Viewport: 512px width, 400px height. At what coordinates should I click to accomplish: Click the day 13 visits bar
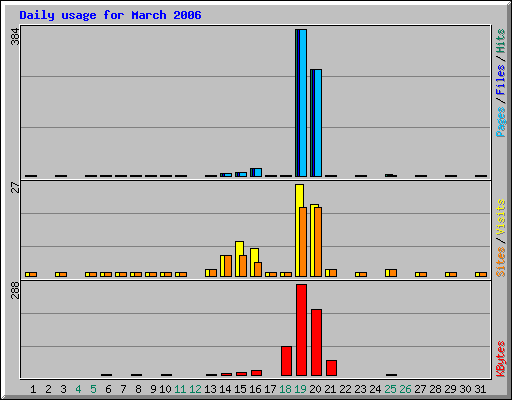(x=207, y=273)
